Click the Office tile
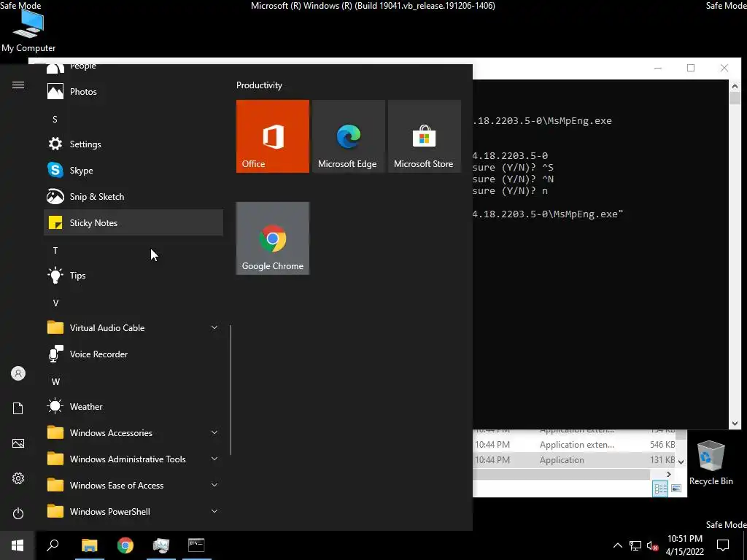Screen dimensions: 747x560 click(x=273, y=136)
